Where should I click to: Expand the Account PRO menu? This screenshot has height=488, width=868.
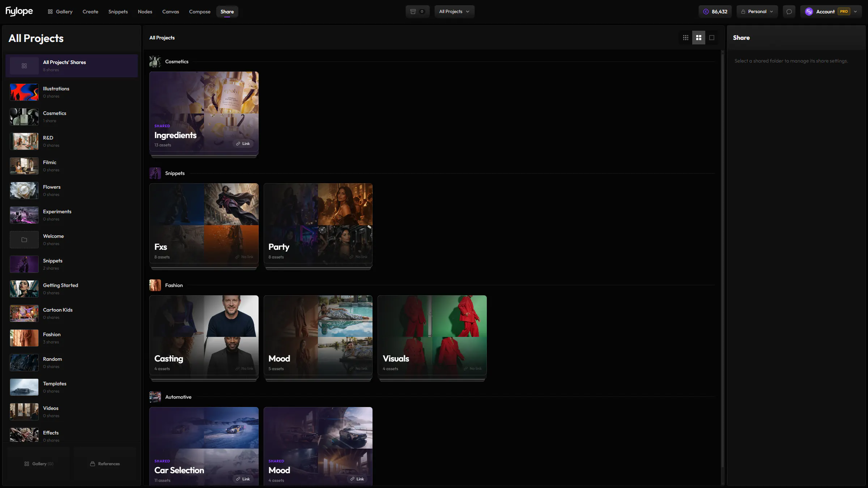(x=831, y=12)
